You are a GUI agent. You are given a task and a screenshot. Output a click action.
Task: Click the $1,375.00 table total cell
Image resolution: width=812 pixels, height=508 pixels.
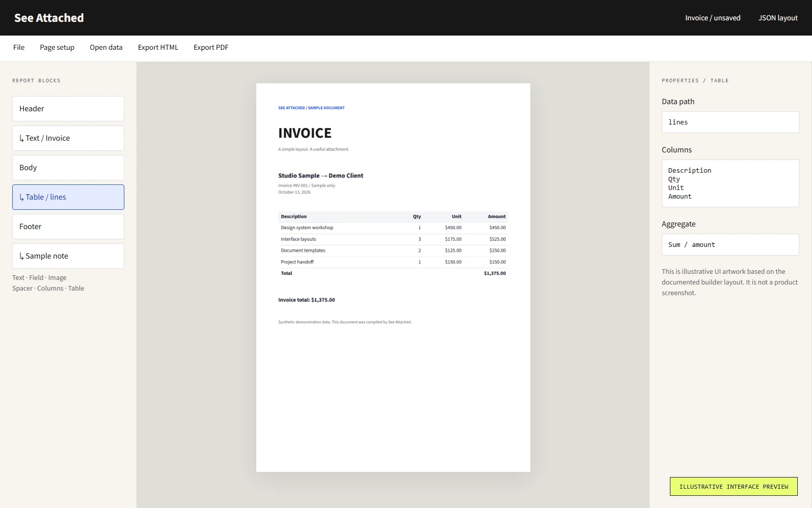(x=495, y=273)
